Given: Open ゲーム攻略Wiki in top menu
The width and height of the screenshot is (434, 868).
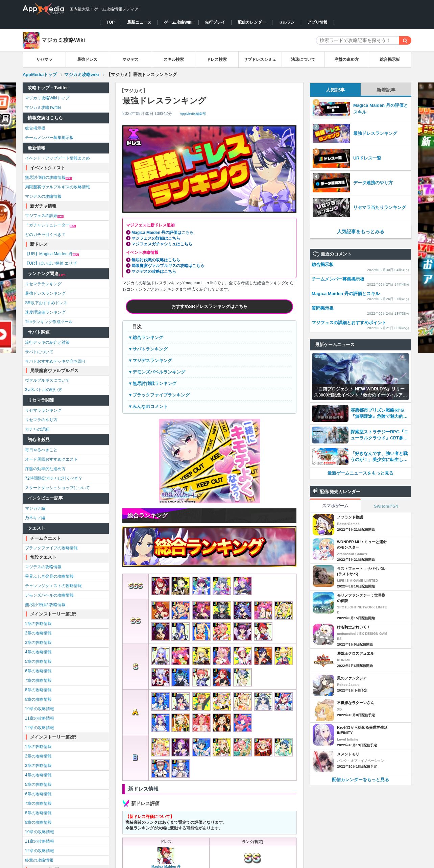Looking at the screenshot, I should [x=178, y=22].
